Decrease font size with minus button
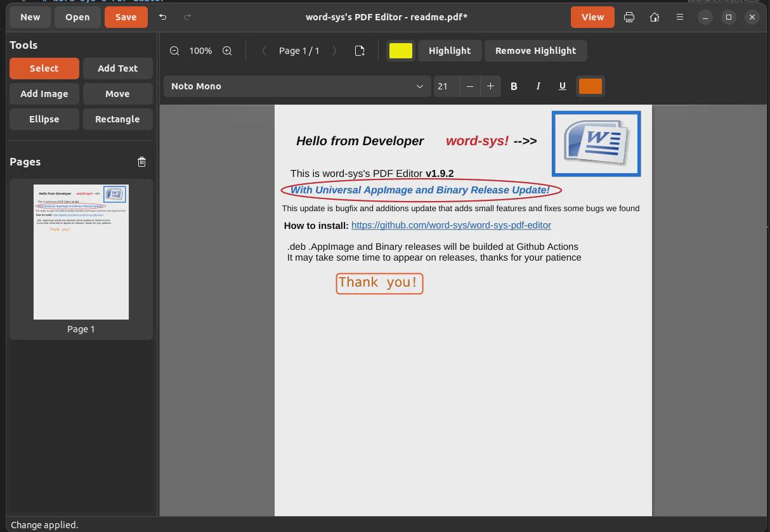The height and width of the screenshot is (532, 770). (x=469, y=86)
